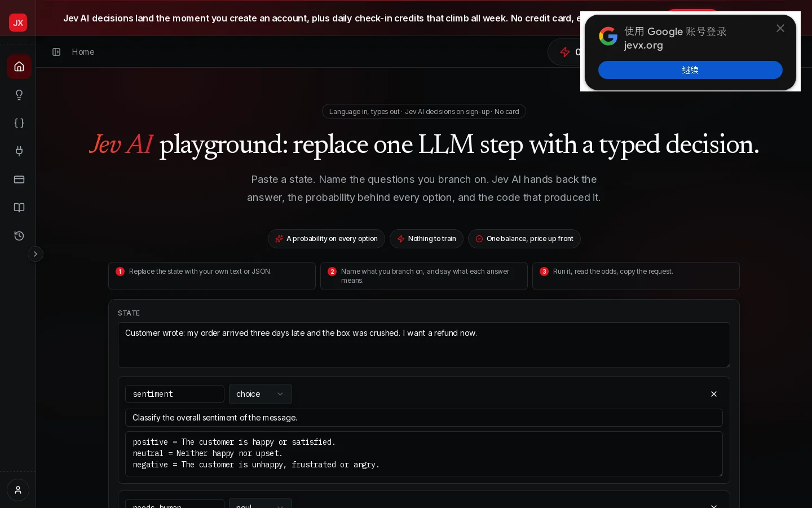
Task: Open the 'choice' type dropdown
Action: pyautogui.click(x=261, y=394)
